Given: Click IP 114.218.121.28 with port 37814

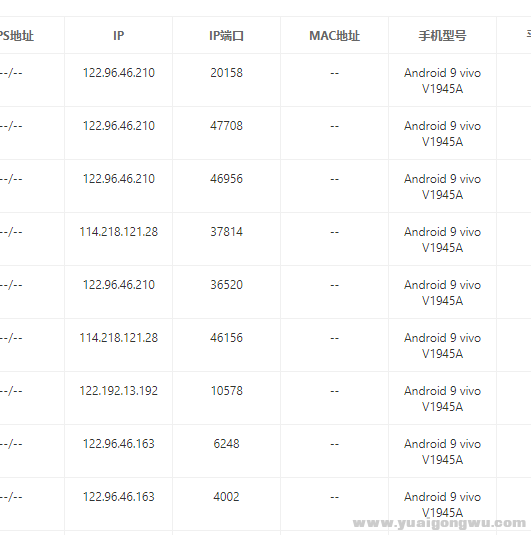Looking at the screenshot, I should click(118, 232).
